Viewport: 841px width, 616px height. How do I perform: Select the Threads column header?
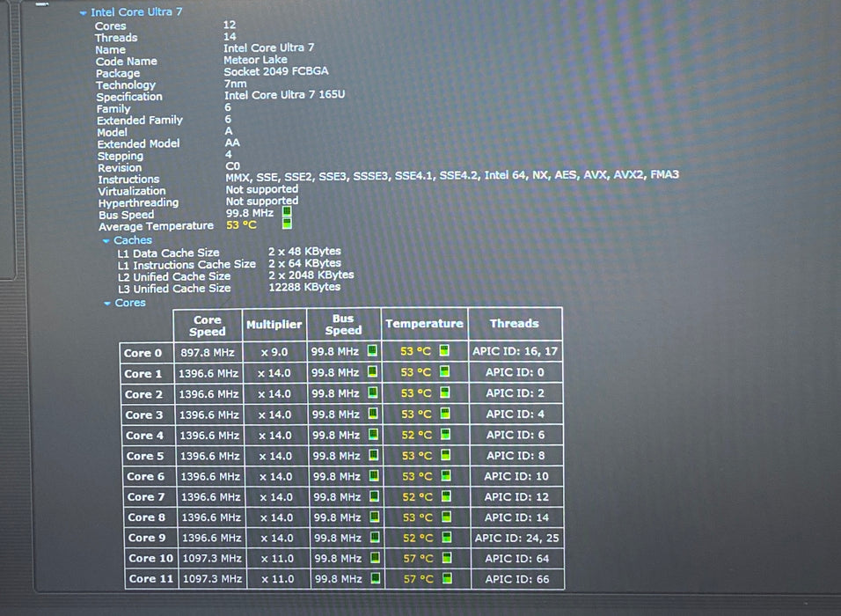point(515,324)
